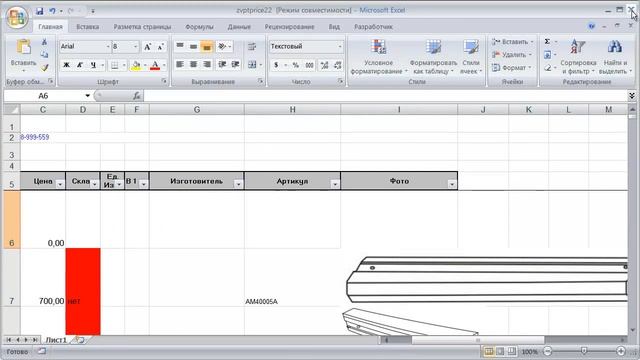This screenshot has width=640, height=360.
Task: Toggle bold formatting Ж
Action: (x=66, y=65)
